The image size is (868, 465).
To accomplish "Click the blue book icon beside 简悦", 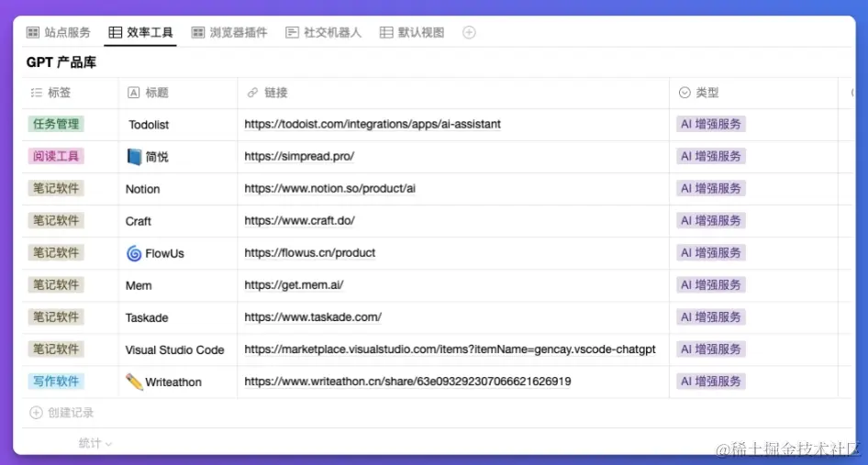I will (x=134, y=157).
